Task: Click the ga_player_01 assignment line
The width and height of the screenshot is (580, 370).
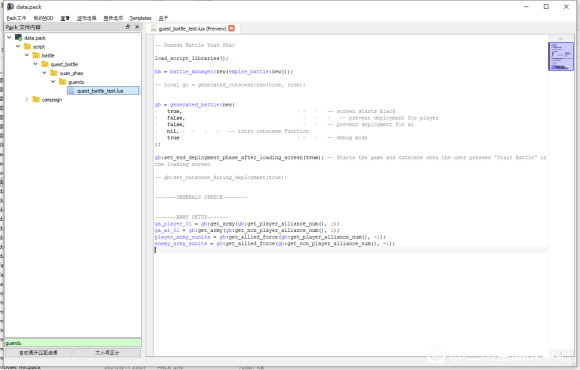Action: click(247, 224)
